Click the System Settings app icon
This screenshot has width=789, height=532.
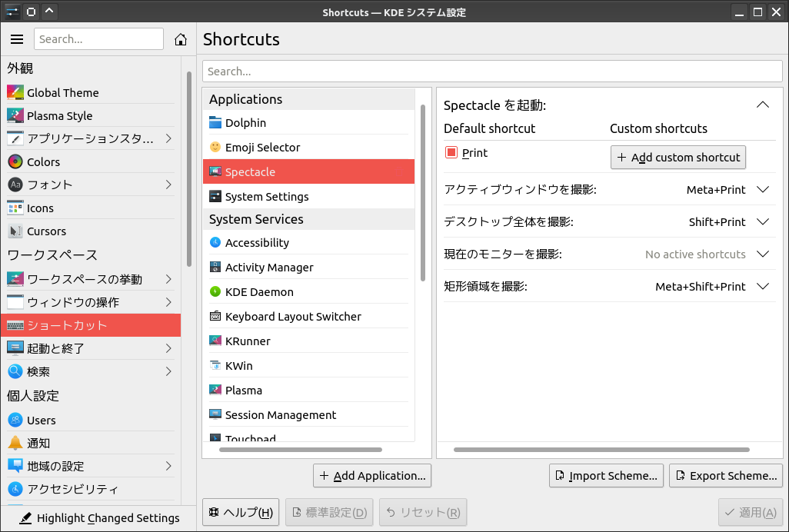(215, 196)
